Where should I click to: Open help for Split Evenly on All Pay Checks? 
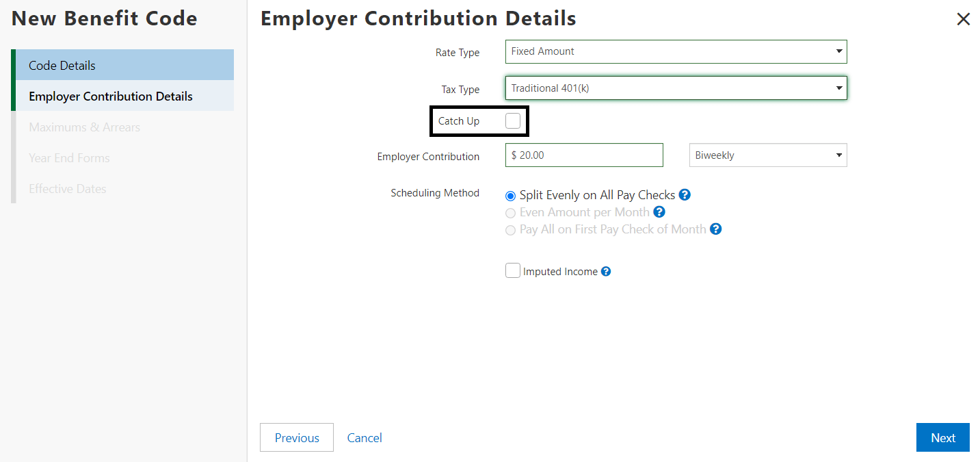[685, 195]
